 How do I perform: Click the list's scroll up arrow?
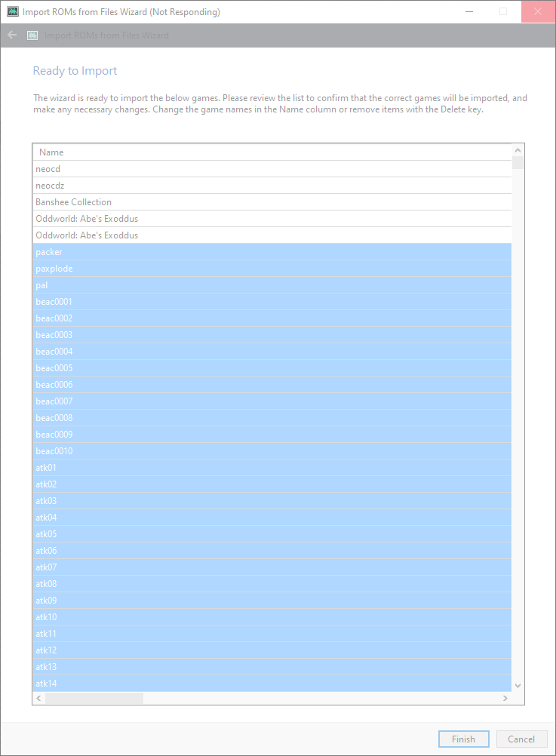518,150
